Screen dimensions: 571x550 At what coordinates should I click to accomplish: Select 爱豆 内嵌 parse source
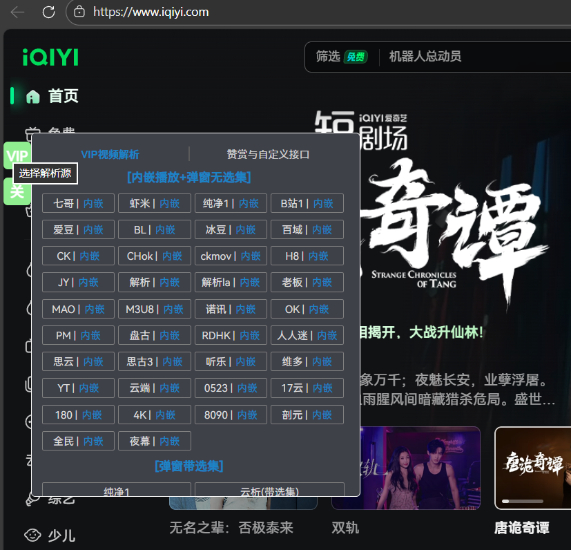pos(78,229)
